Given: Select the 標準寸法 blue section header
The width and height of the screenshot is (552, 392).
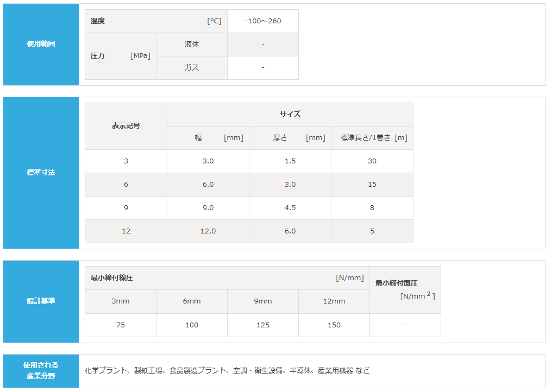Looking at the screenshot, I should tap(41, 173).
